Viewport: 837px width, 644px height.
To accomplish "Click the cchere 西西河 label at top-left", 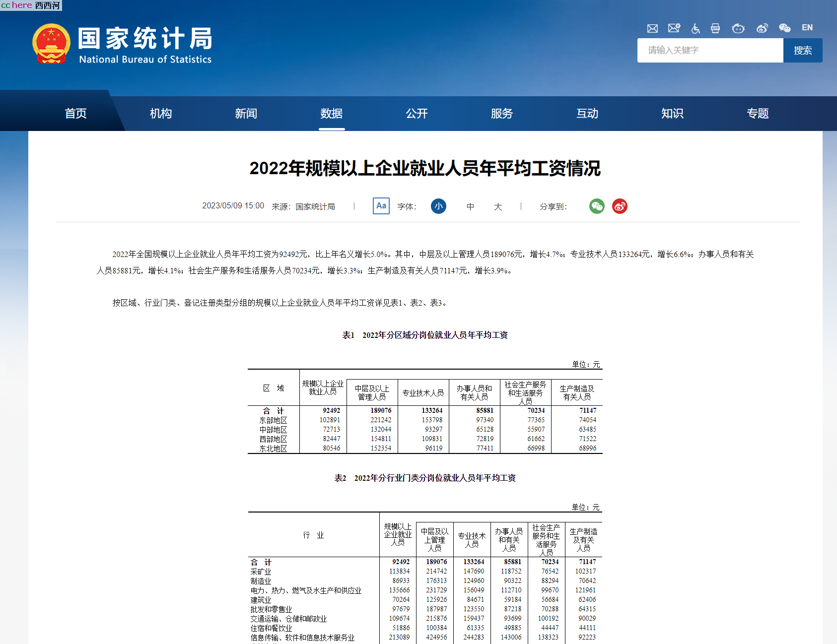I will pyautogui.click(x=31, y=5).
